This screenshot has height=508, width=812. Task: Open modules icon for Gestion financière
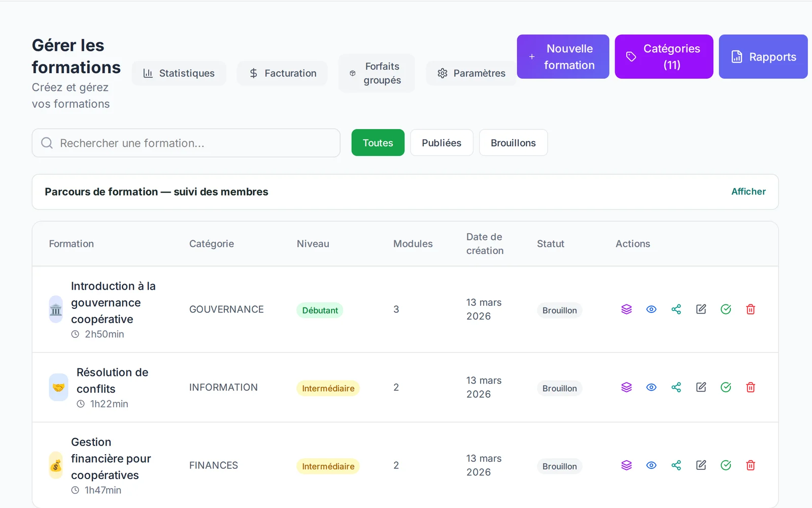(626, 465)
